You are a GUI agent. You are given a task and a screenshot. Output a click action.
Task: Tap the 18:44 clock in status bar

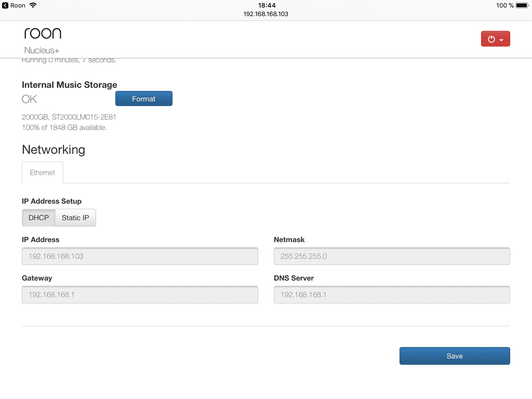[x=267, y=5]
